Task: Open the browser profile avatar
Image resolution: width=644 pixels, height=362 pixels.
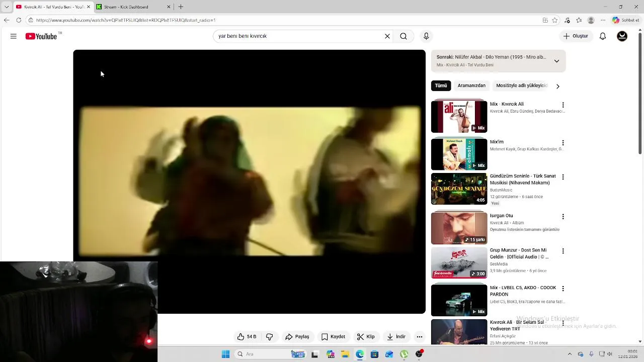Action: (591, 20)
